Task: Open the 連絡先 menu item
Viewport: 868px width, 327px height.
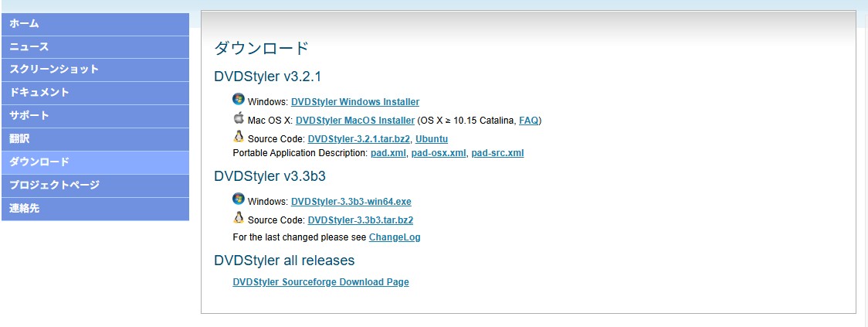Action: click(95, 209)
